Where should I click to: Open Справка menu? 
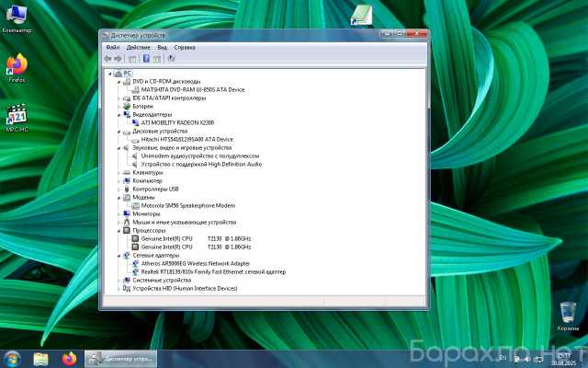click(x=185, y=47)
